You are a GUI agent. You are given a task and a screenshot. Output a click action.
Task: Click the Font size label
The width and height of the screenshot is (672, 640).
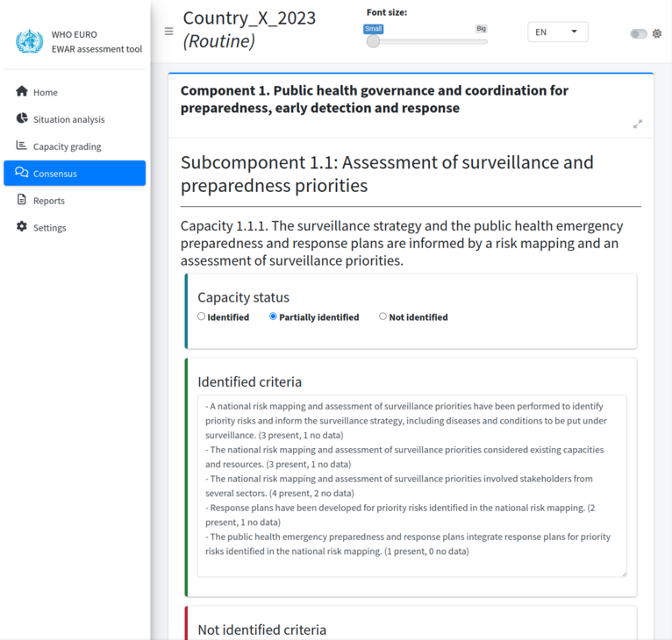pos(387,12)
